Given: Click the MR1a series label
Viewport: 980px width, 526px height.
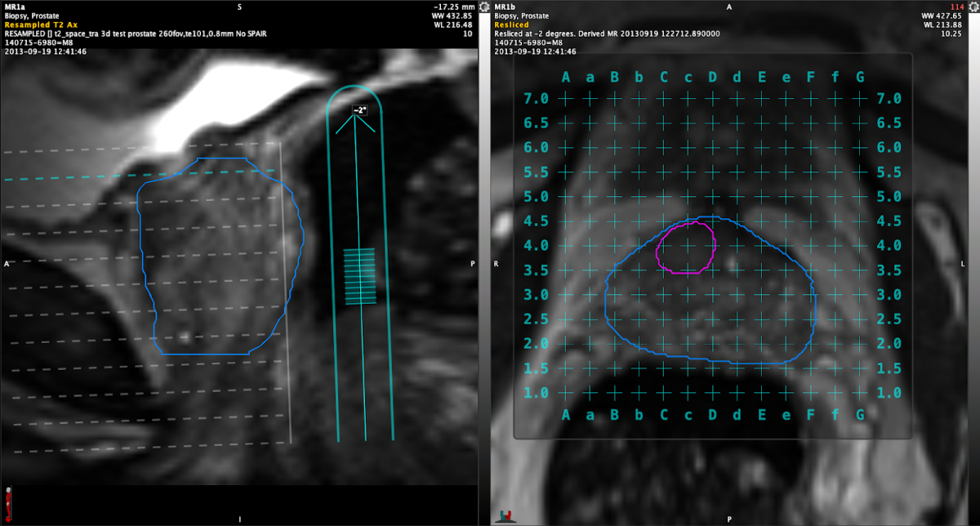Looking at the screenshot, I should (15, 7).
